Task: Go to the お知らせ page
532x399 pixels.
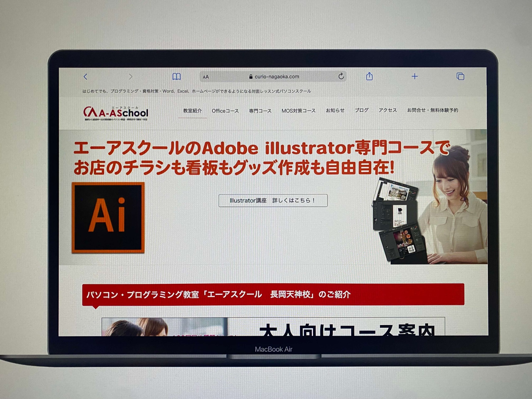Action: point(335,110)
